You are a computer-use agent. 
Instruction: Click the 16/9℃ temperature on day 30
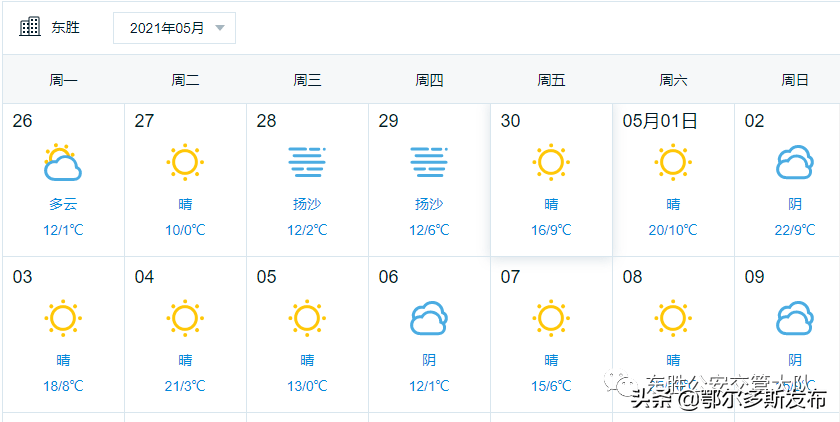pyautogui.click(x=551, y=230)
